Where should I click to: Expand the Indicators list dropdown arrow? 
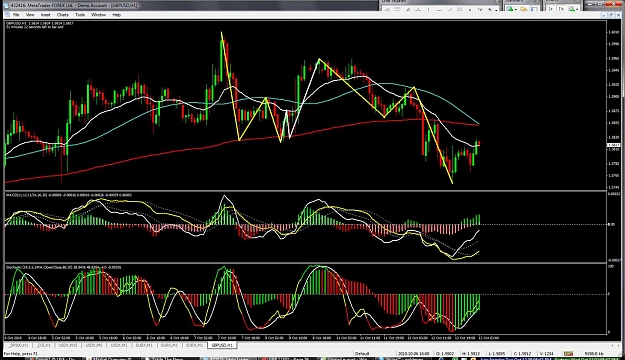pos(577,10)
